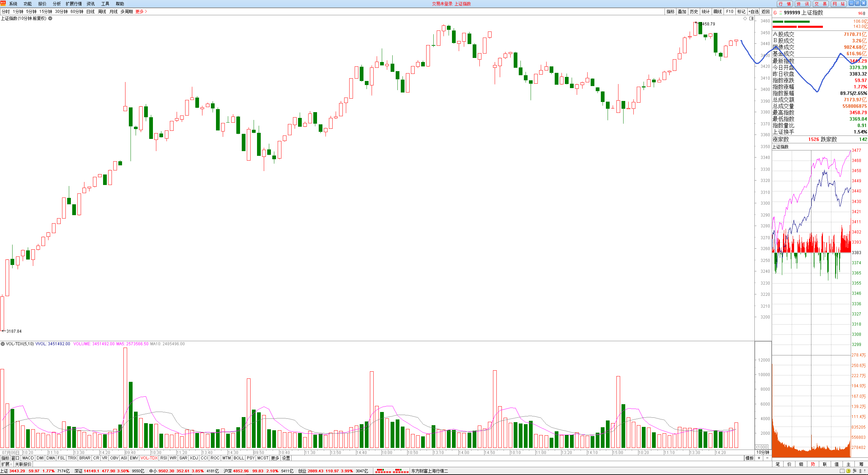
Task: Click the 画线 drawing tools button
Action: click(717, 12)
